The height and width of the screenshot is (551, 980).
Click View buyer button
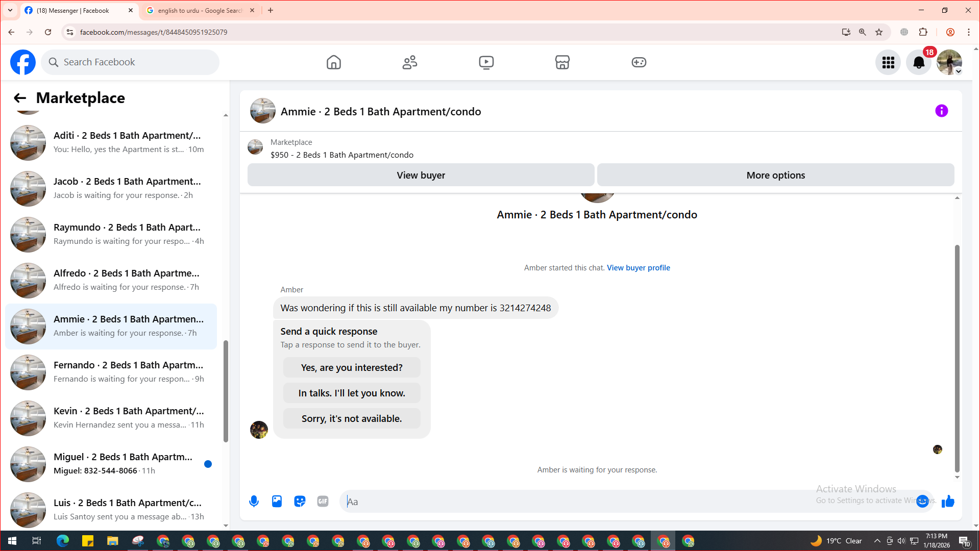421,175
